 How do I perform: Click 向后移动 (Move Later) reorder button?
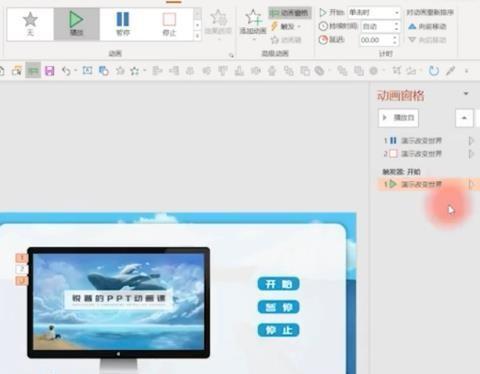427,40
